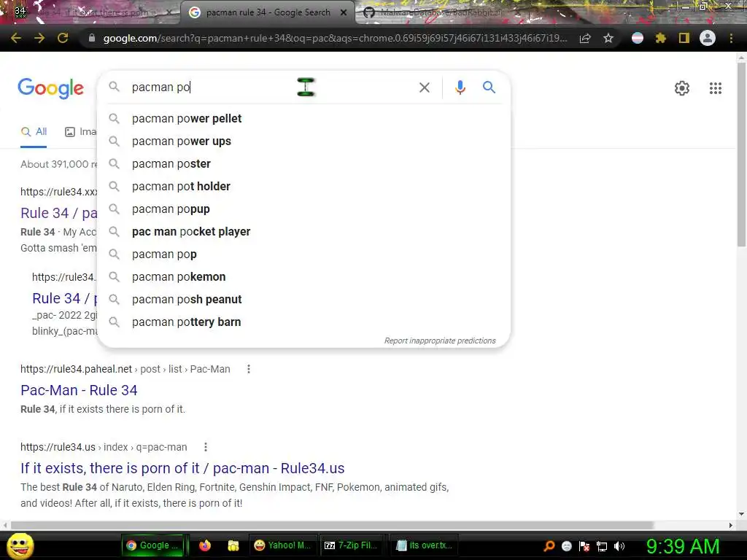The image size is (747, 560).
Task: Go to the Google logo homepage
Action: click(51, 88)
